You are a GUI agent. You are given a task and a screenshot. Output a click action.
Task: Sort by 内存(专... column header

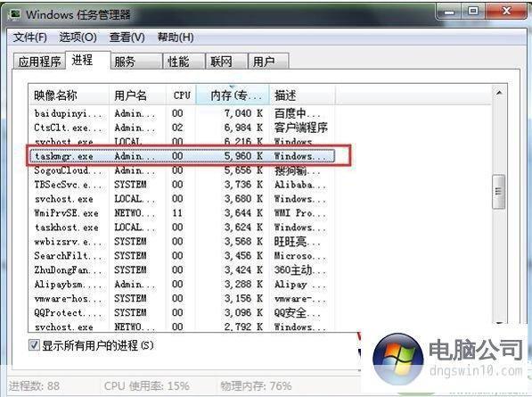[233, 95]
